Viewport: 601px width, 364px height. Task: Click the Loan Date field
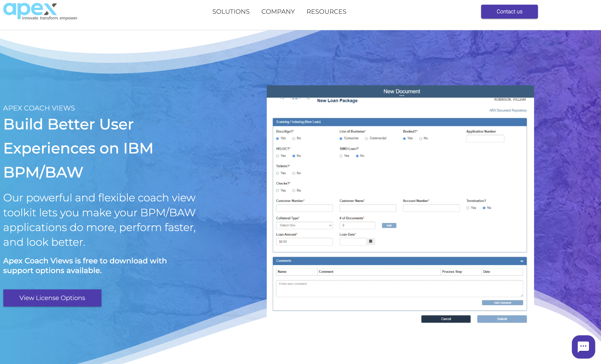[x=353, y=242]
